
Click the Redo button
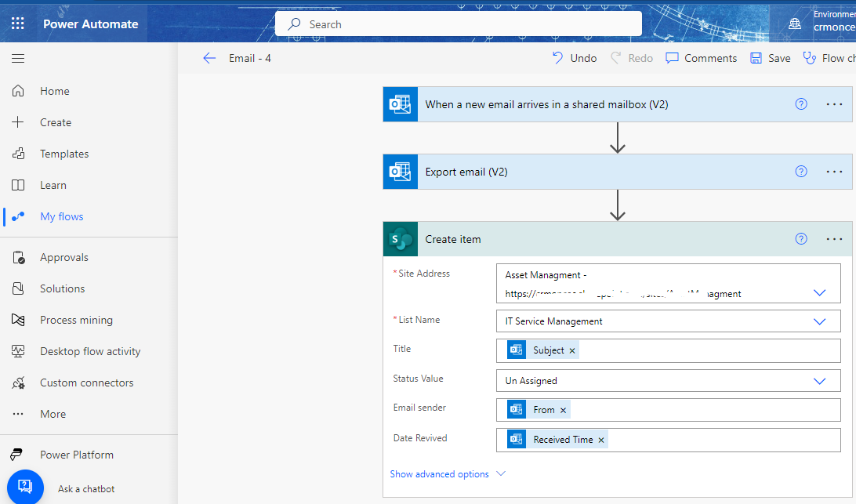pyautogui.click(x=631, y=59)
